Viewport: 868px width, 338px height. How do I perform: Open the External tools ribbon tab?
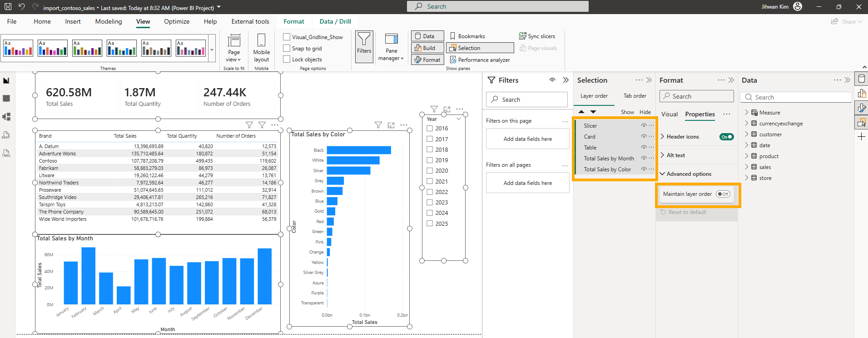[250, 21]
